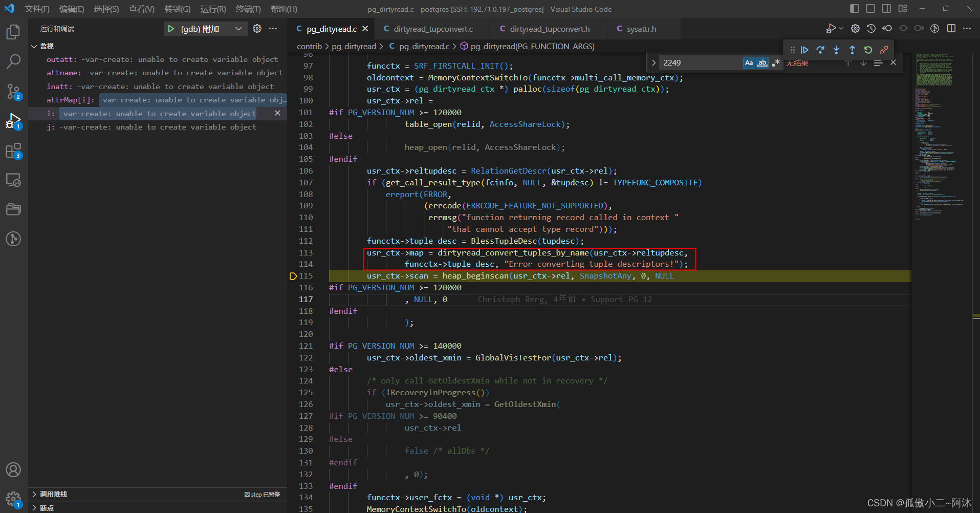The image size is (980, 513).
Task: Open changes with previous revision
Action: (887, 29)
